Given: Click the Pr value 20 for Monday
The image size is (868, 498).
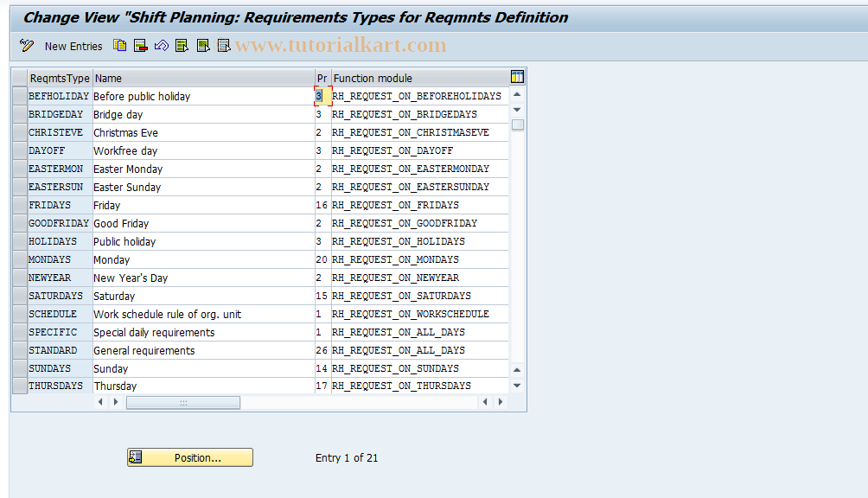Looking at the screenshot, I should pos(322,259).
